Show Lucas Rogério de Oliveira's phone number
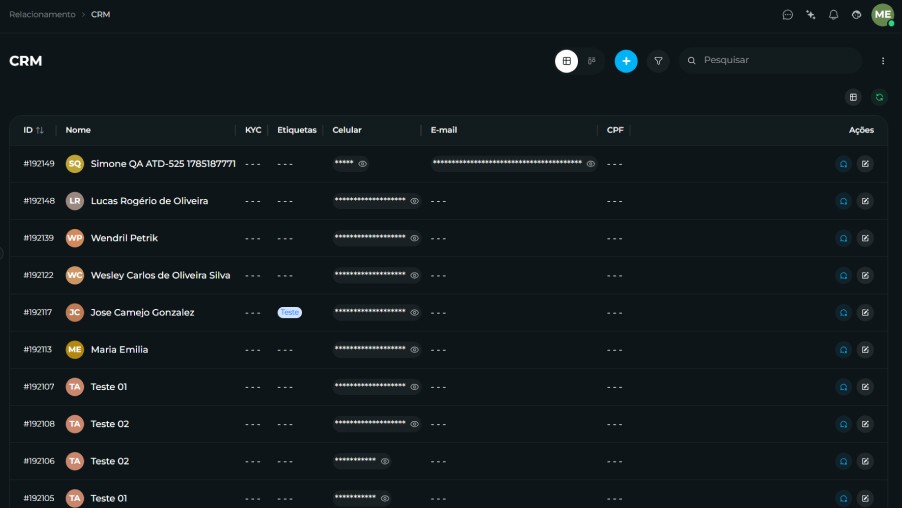 (x=414, y=201)
